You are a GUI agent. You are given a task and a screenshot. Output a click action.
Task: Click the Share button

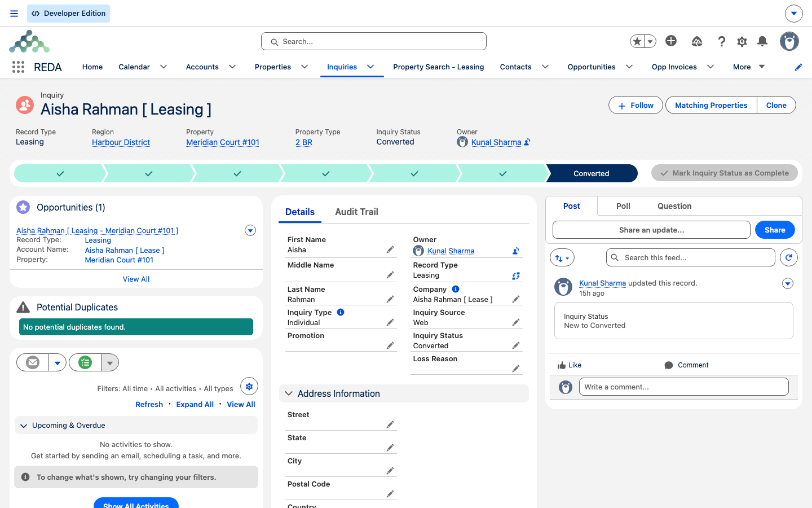coord(775,230)
